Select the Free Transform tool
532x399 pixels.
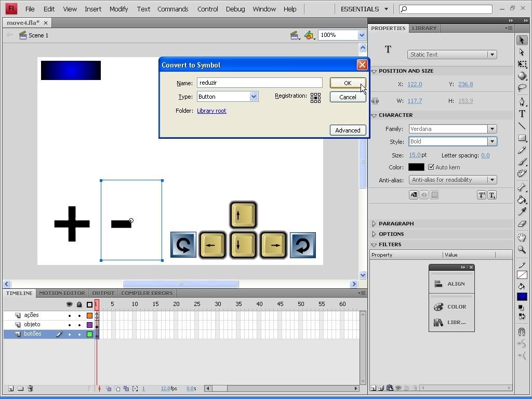pyautogui.click(x=522, y=64)
